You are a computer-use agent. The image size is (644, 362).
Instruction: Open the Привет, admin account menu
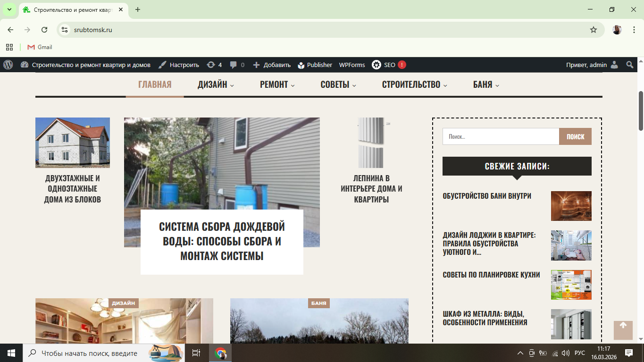pos(592,65)
